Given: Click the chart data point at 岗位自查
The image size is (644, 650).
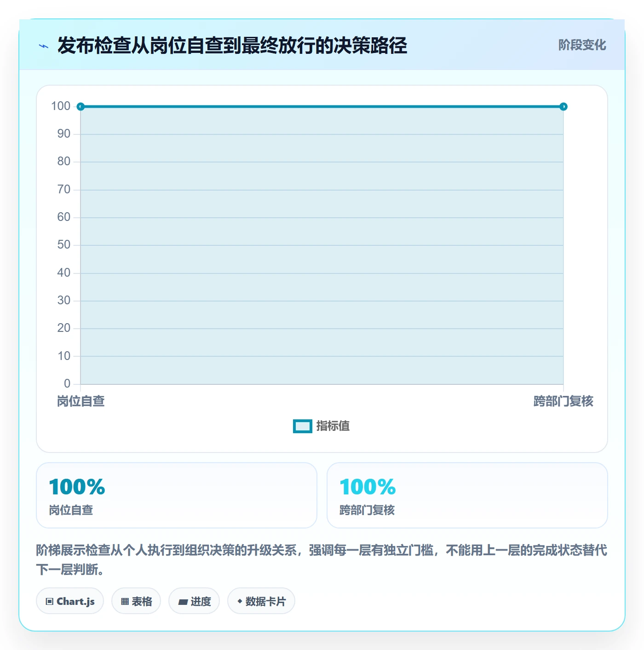Looking at the screenshot, I should point(80,107).
